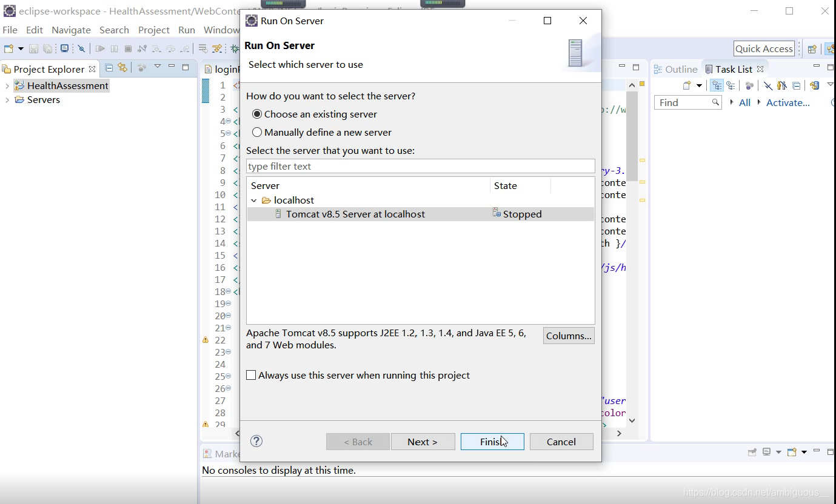Expand the Servers project node

(x=7, y=100)
